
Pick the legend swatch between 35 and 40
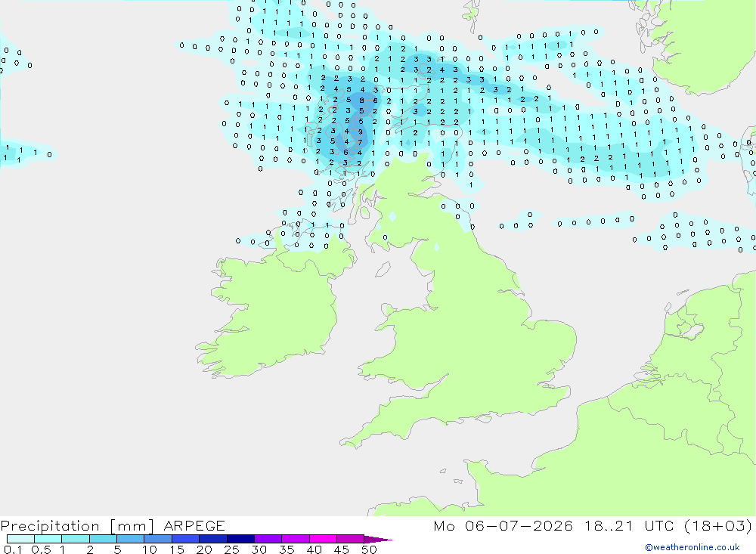click(296, 539)
